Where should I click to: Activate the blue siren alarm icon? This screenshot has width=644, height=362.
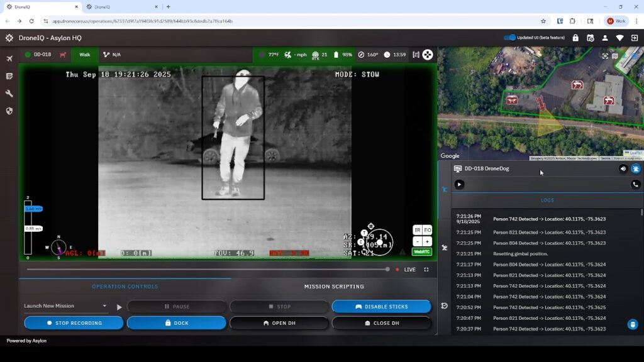636,168
